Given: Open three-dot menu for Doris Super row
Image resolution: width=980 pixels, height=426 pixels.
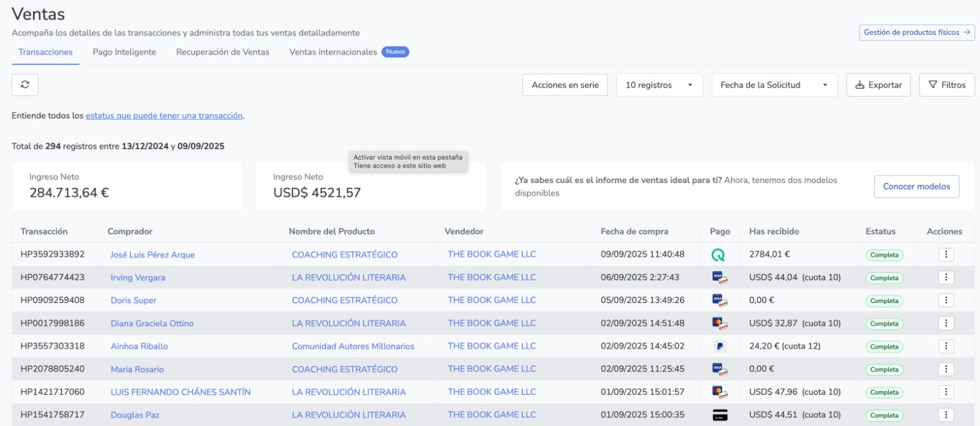Looking at the screenshot, I should (946, 301).
